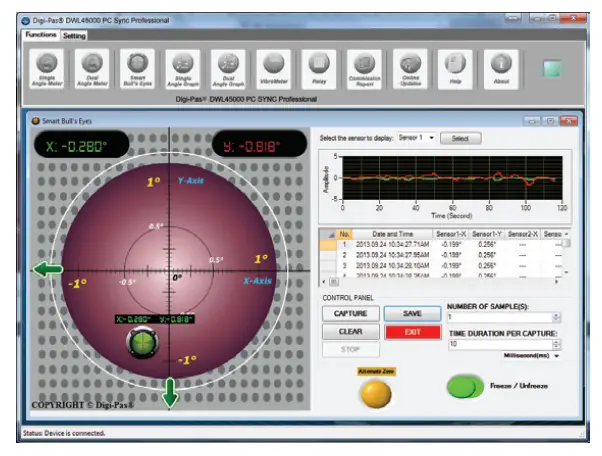Click the No. column header

[344, 234]
